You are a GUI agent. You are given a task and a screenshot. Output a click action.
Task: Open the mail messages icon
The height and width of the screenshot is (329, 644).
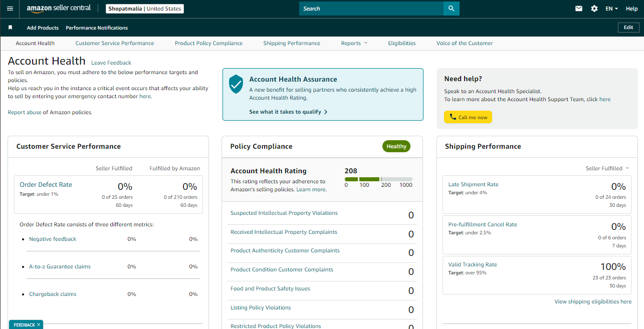(x=579, y=9)
